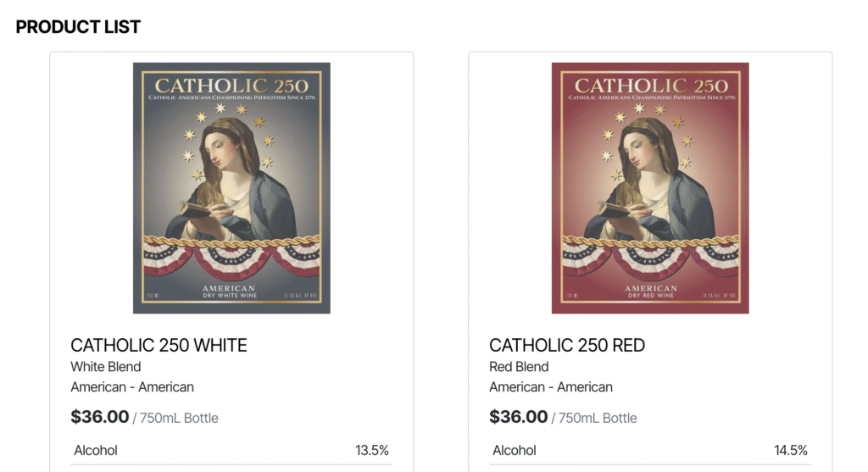Click the Alcohol label in the red wine card

(x=515, y=451)
